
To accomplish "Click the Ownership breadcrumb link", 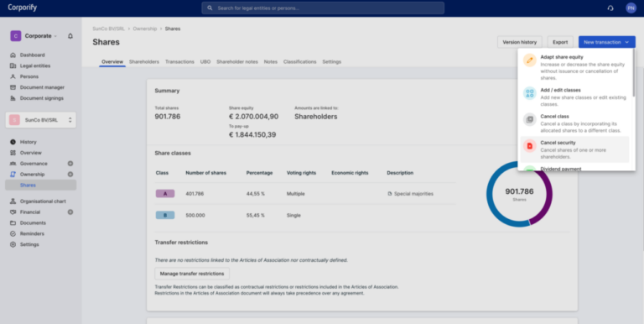I will (x=144, y=29).
